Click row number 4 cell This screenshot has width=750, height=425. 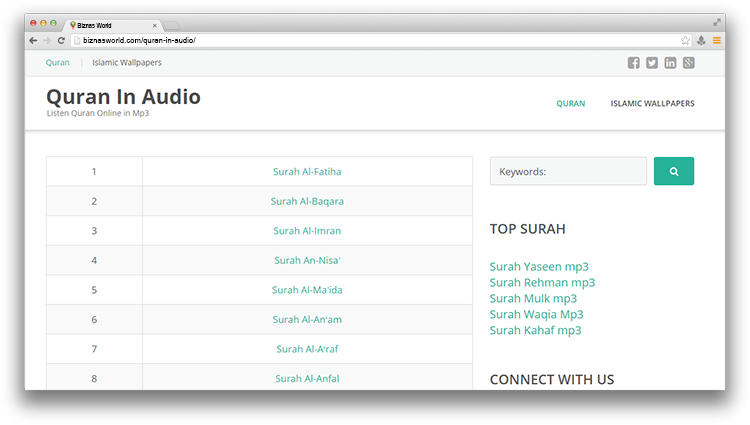pyautogui.click(x=94, y=261)
